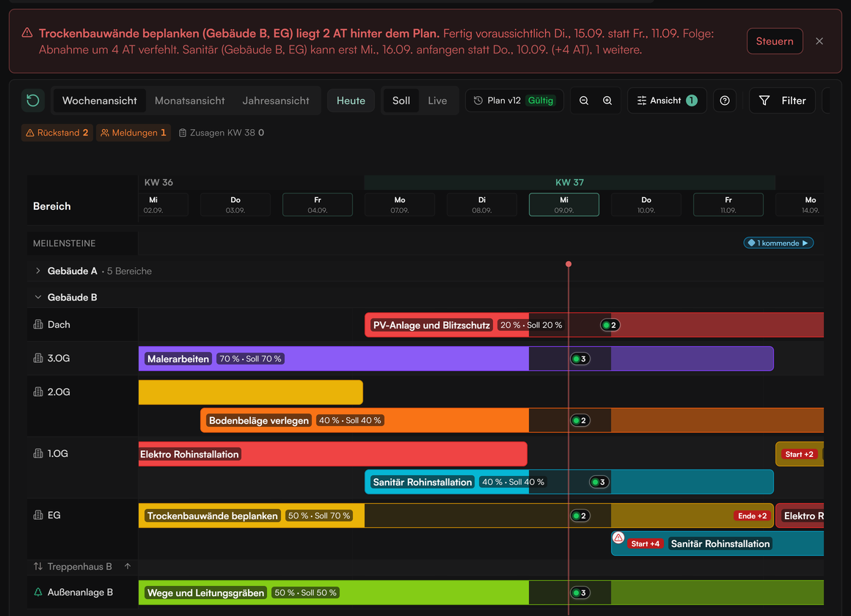This screenshot has width=851, height=616.
Task: Expand the Gebäude A group
Action: [37, 271]
